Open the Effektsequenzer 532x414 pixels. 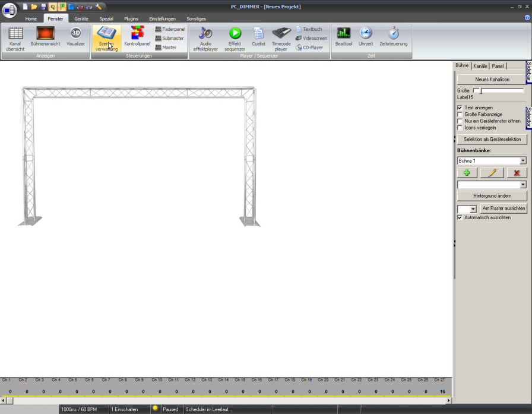(x=235, y=39)
